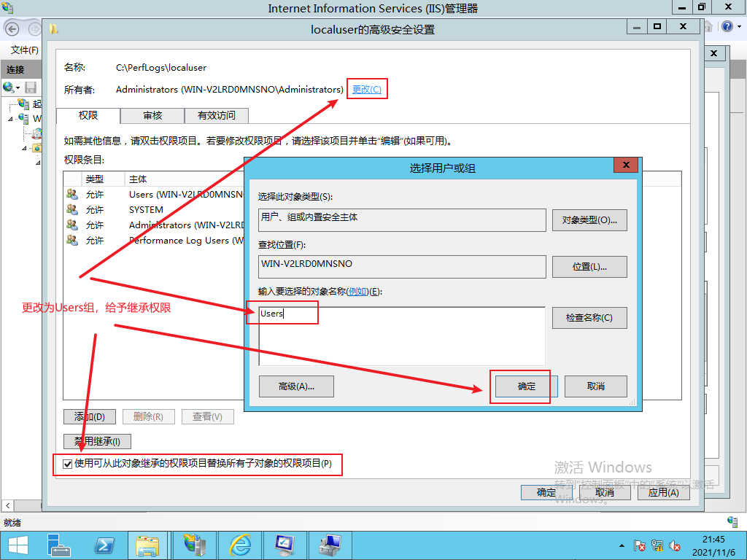
Task: Select the Performance Log Users entry
Action: 155,240
